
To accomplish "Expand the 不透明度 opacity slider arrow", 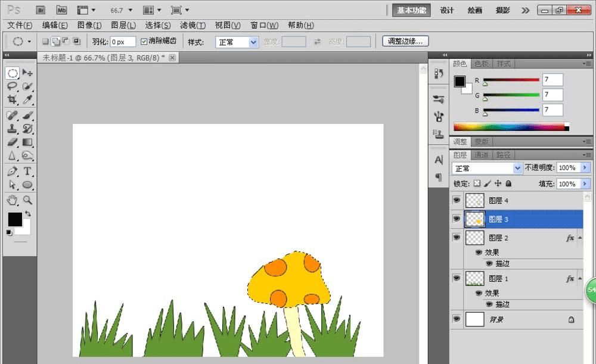I will click(x=585, y=168).
